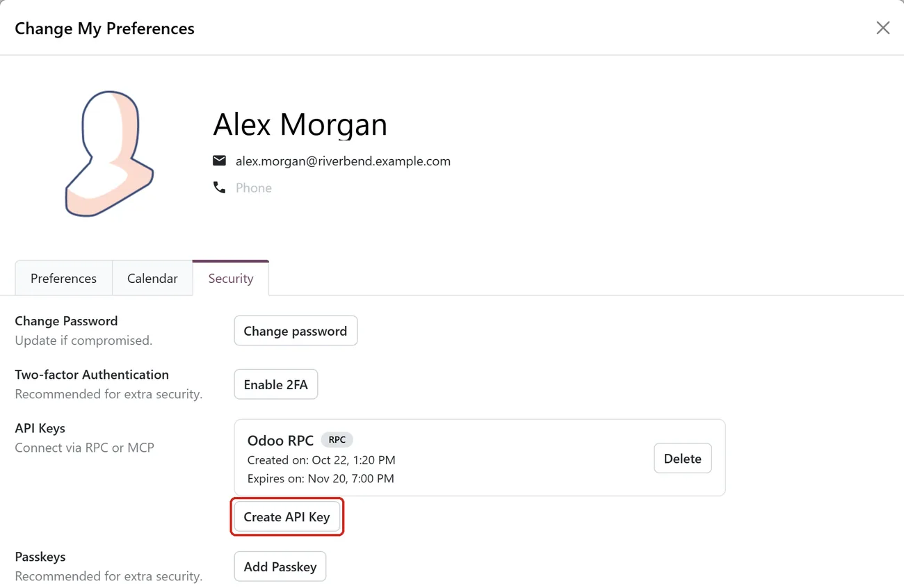
Task: Click the user avatar picture
Action: [109, 154]
